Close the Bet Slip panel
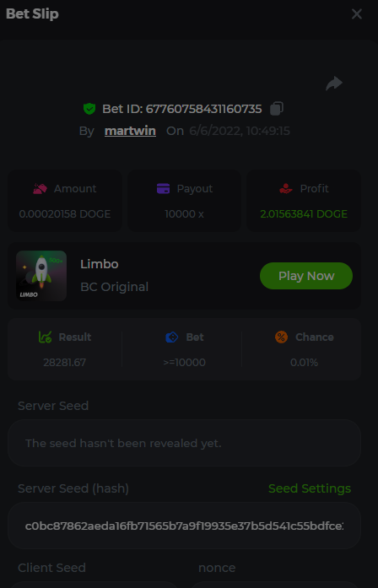This screenshot has height=588, width=378. coord(357,14)
